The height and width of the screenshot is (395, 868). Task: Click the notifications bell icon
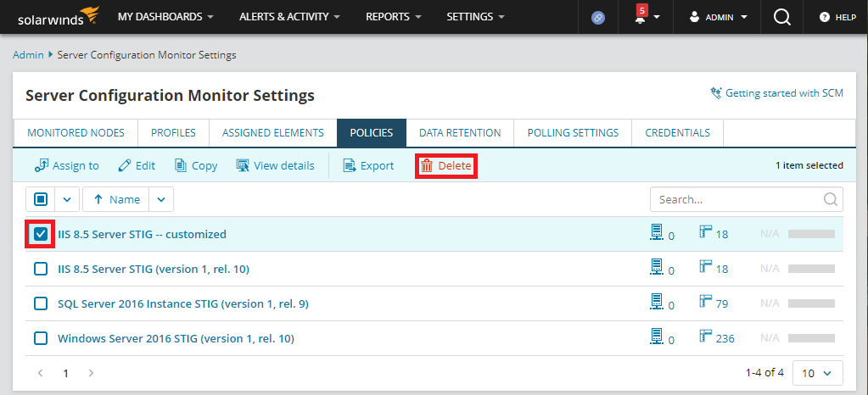[x=642, y=18]
